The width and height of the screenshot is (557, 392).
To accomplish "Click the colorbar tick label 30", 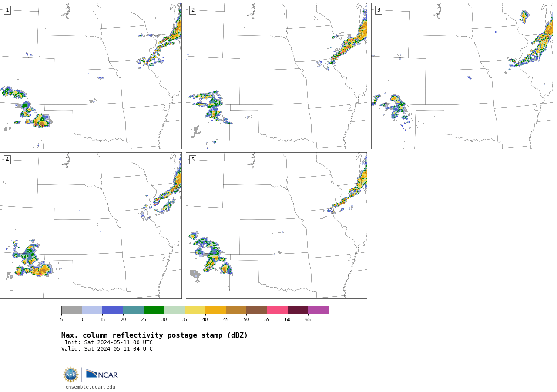I will pyautogui.click(x=164, y=320).
